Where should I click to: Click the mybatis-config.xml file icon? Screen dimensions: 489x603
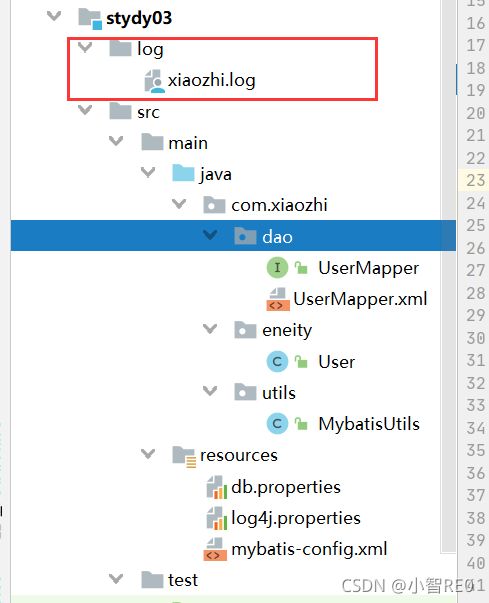[215, 549]
